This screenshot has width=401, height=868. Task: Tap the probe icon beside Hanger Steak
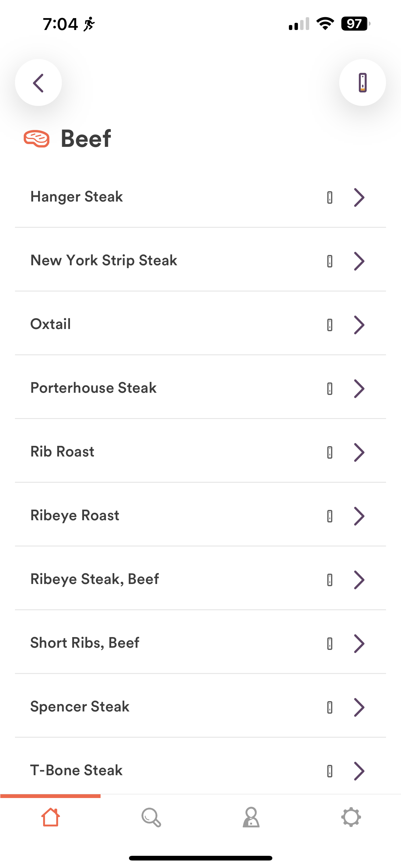click(330, 197)
